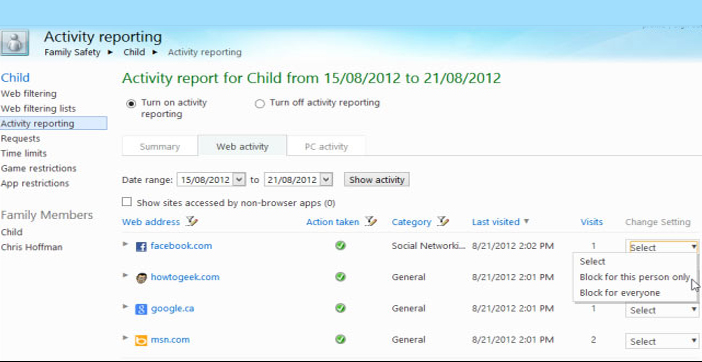Choose Block for this person only
The image size is (702, 362).
click(x=635, y=277)
